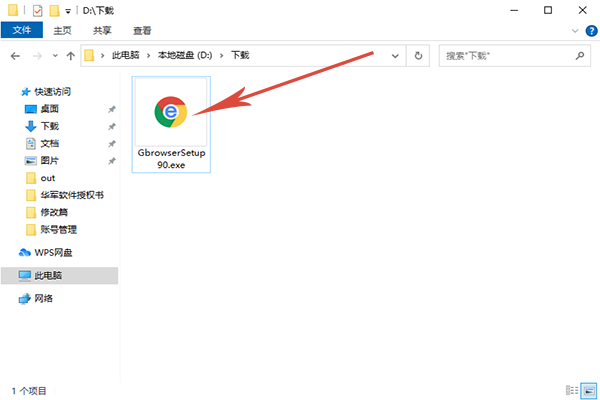Image resolution: width=600 pixels, height=400 pixels.
Task: Select WPS网盘 in the navigation pane
Action: tap(53, 253)
